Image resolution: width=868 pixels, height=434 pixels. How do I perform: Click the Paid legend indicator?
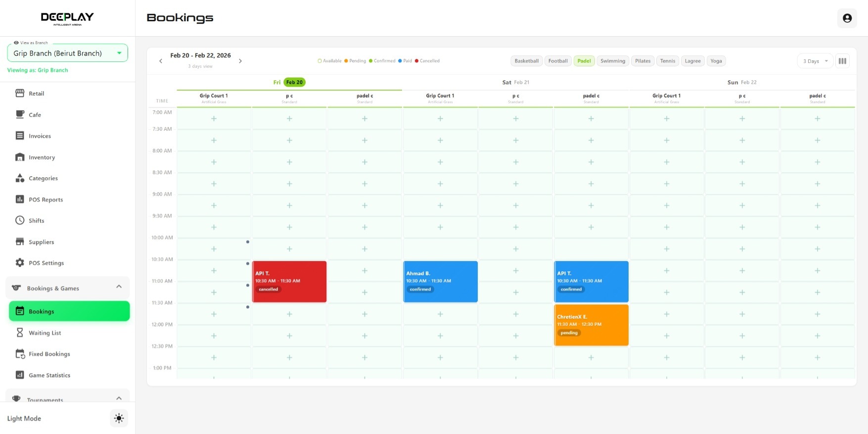[405, 61]
